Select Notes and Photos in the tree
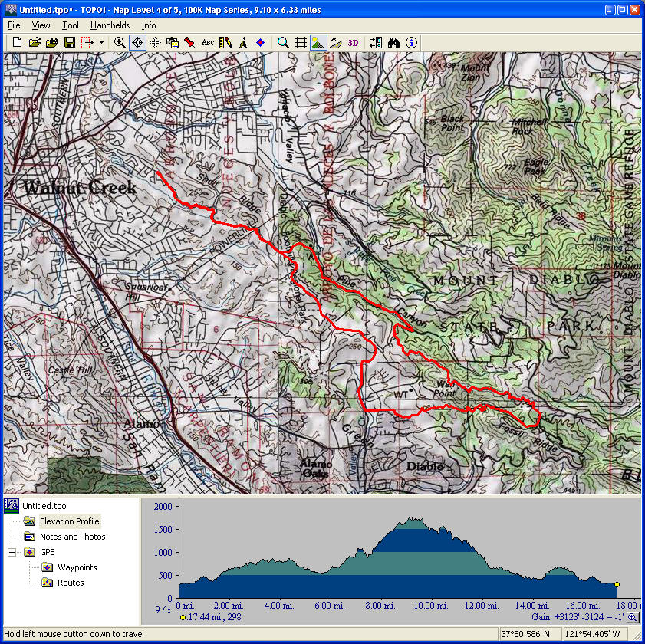The image size is (645, 644). coord(72,537)
